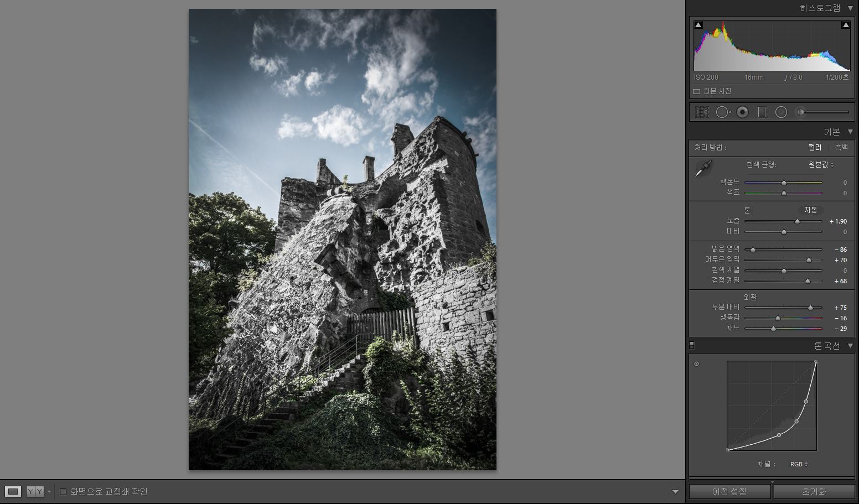Activate the Spot Removal tool
The height and width of the screenshot is (504, 859).
point(723,112)
